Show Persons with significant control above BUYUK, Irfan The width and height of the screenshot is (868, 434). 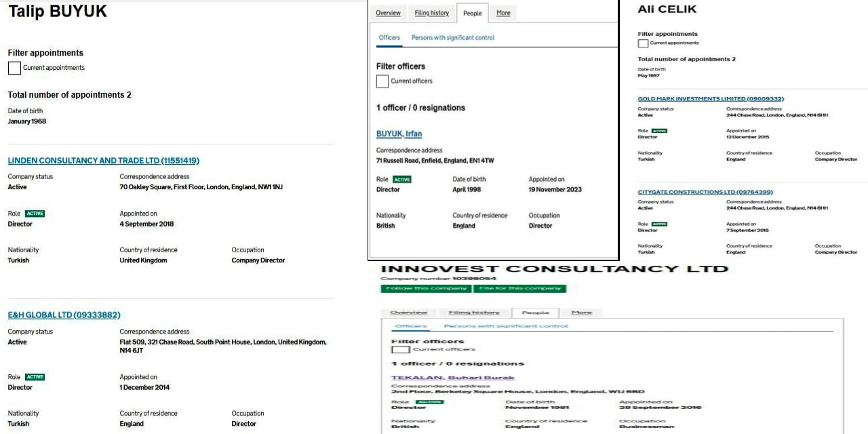coord(453,38)
